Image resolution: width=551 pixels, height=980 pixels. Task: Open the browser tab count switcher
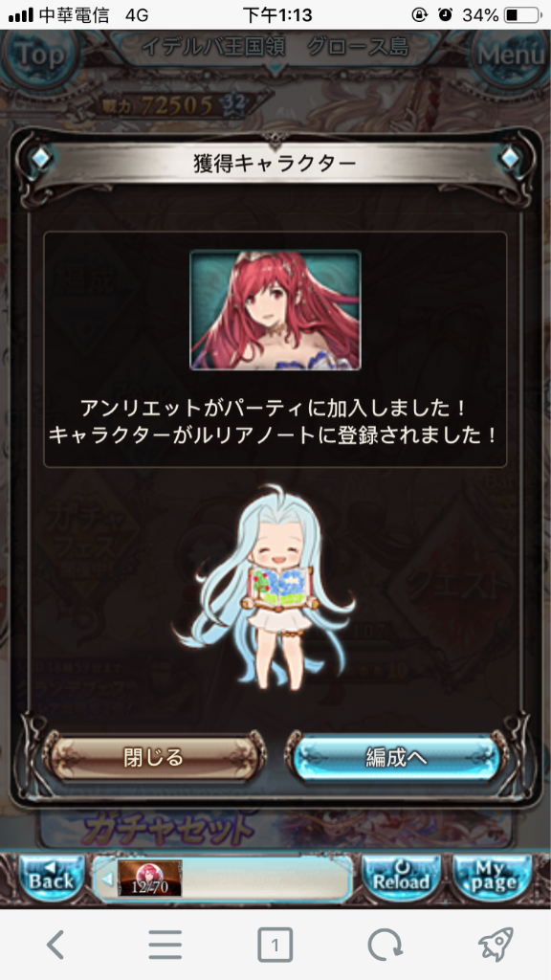[275, 944]
